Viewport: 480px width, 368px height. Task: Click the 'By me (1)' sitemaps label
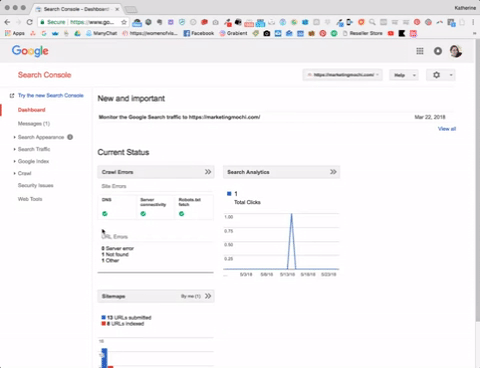[x=191, y=296]
